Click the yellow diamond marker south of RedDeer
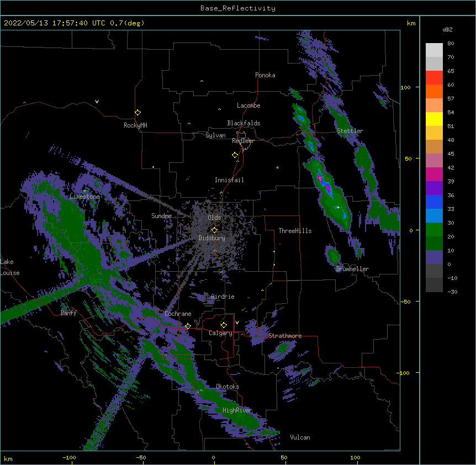 pyautogui.click(x=235, y=155)
